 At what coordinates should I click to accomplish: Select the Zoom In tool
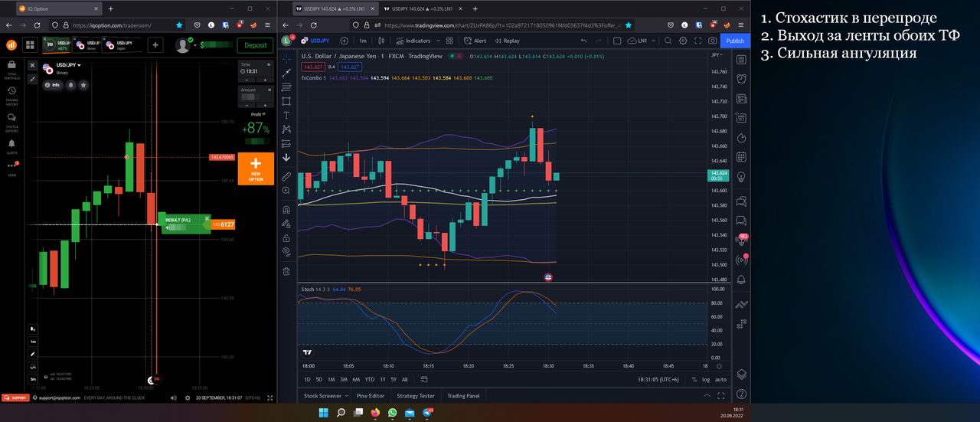coord(286,190)
